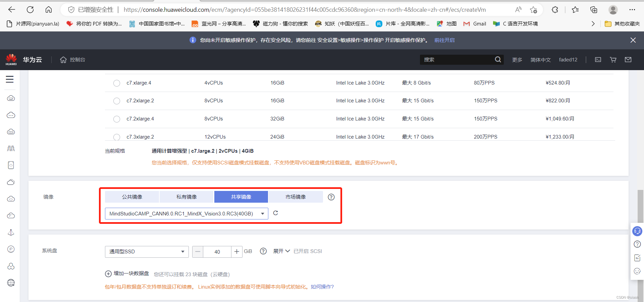Select the c7.3xlarge.2 flavor radio button
Viewport: 644px width, 302px height.
(x=116, y=137)
